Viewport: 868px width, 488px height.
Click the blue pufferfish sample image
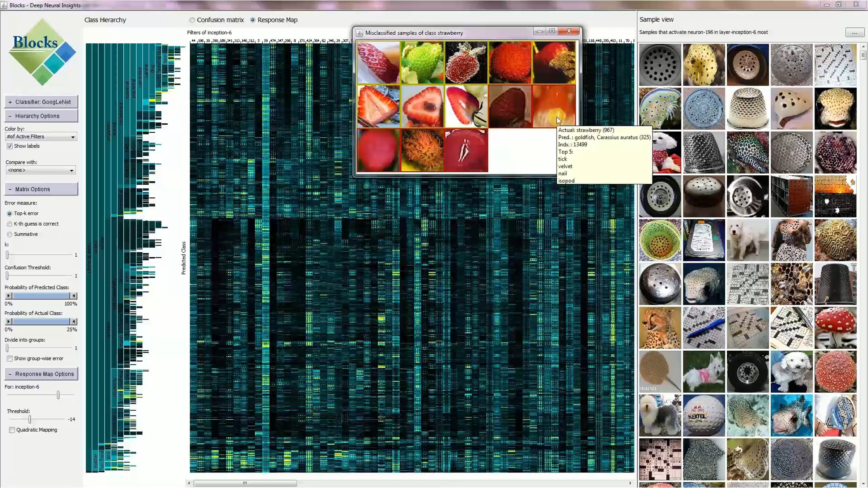coord(792,415)
